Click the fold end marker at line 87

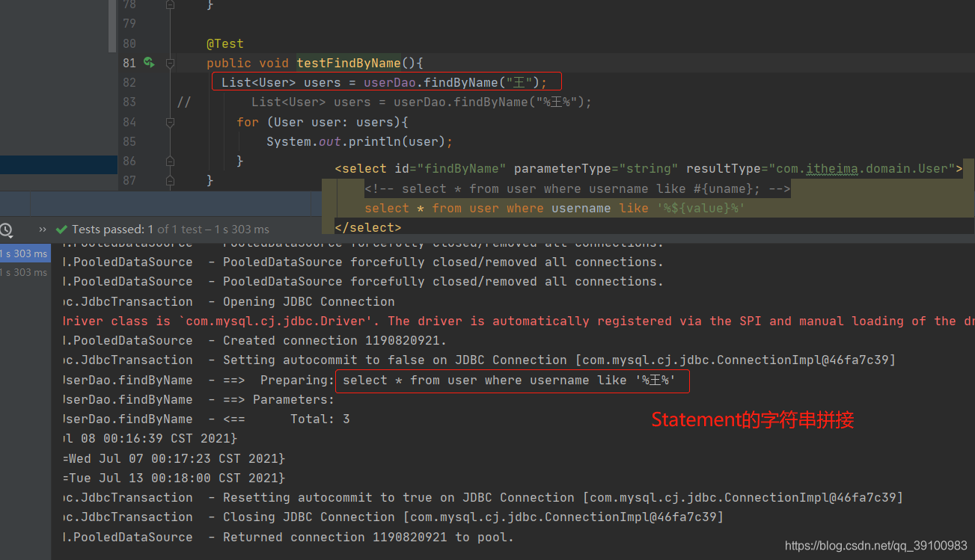pyautogui.click(x=170, y=180)
